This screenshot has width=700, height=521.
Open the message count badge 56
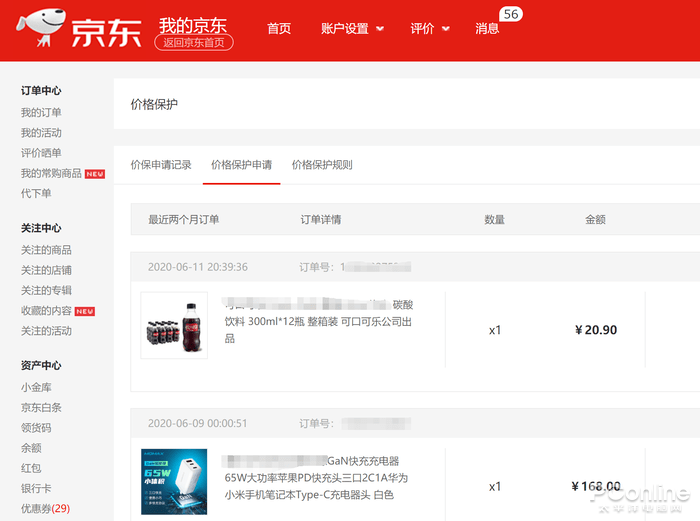pos(511,14)
